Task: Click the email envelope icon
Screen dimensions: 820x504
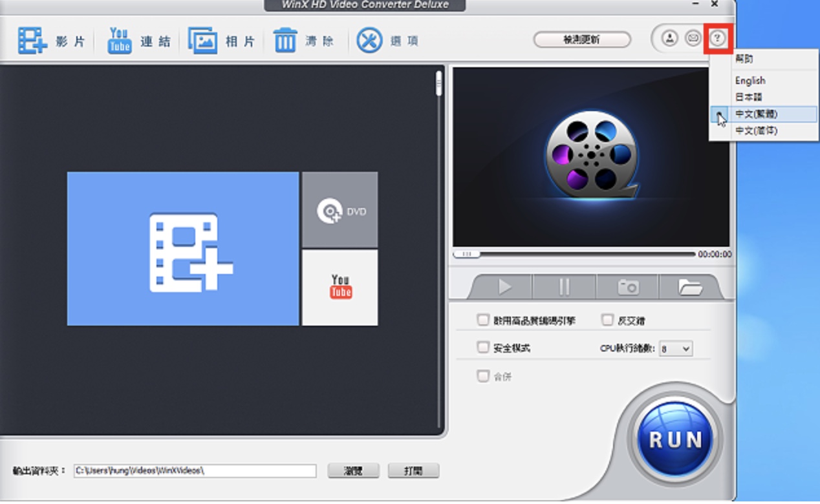Action: 693,39
